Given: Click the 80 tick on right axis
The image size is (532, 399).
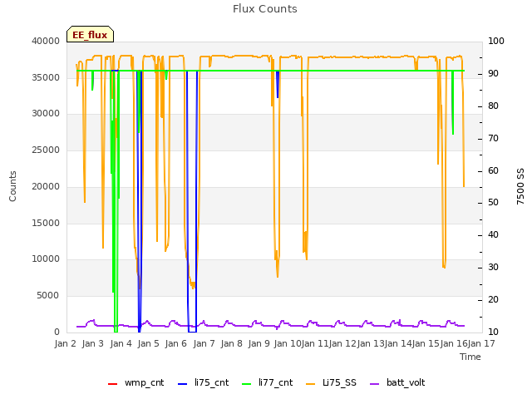Looking at the screenshot, I should tap(493, 106).
